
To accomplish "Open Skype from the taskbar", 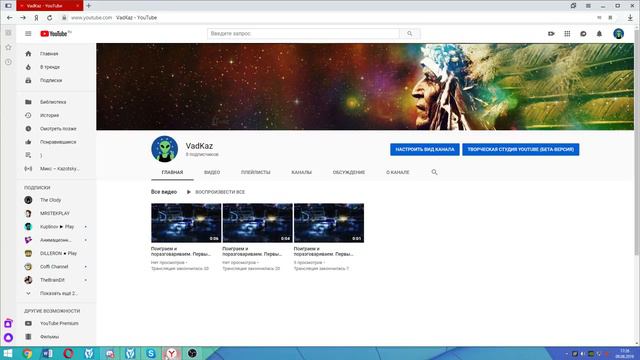I will (x=151, y=353).
